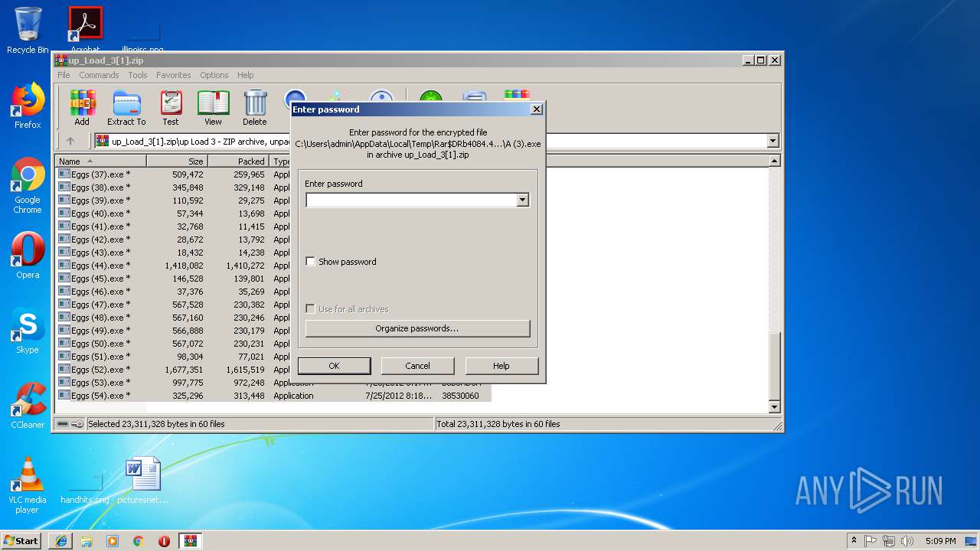Enable the Show password checkbox
This screenshot has height=551, width=980.
310,262
